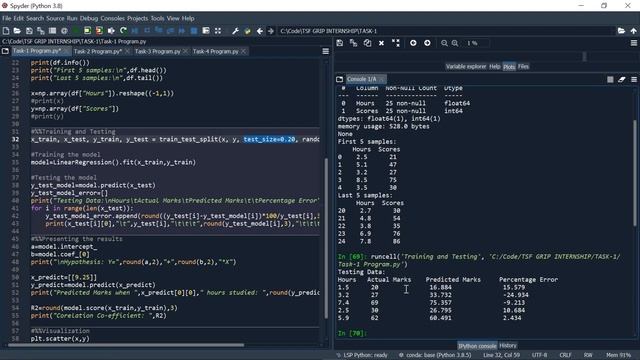Close the Task-3 Program.py tab
Viewport: 640px width, 360px height.
[x=185, y=51]
